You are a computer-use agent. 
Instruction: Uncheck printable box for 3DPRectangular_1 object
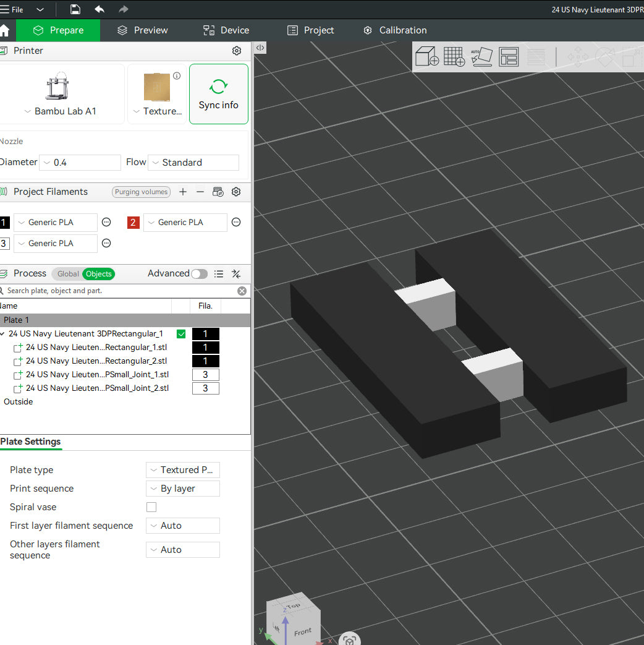coord(181,333)
